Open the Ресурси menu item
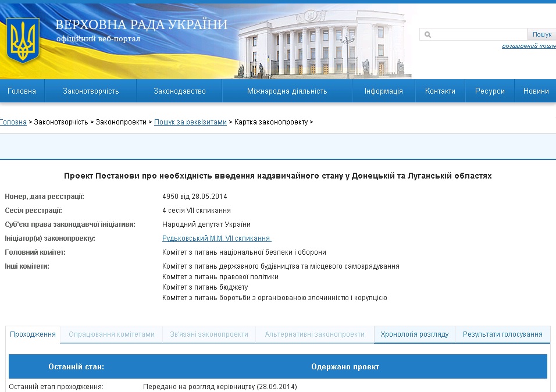This screenshot has width=556, height=392. [x=490, y=91]
